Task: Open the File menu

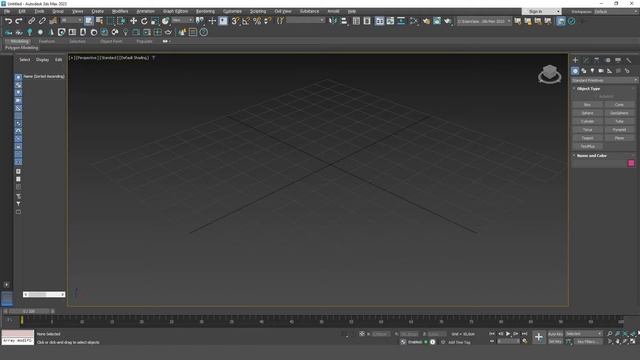Action: tap(7, 11)
